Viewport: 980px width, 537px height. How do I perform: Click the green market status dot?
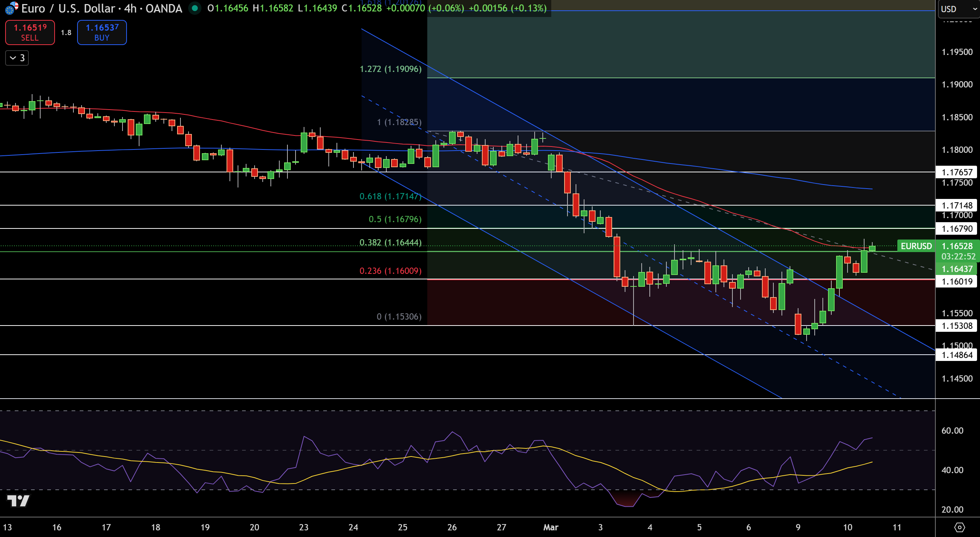tap(195, 8)
